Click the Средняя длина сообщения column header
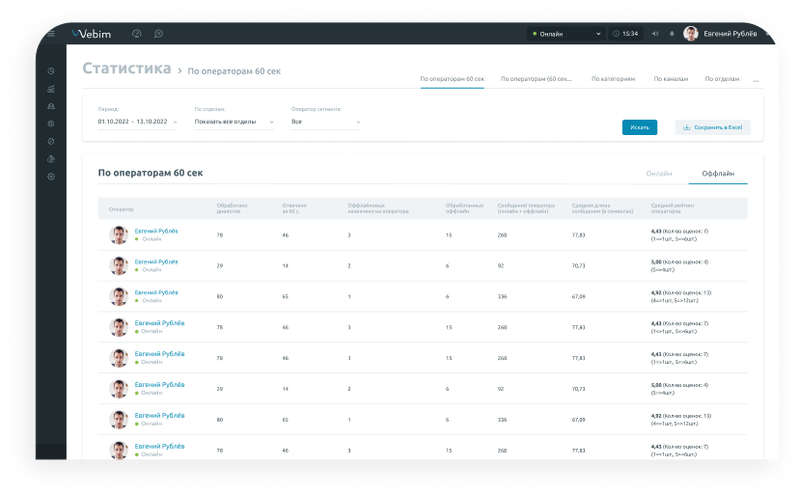 [602, 208]
